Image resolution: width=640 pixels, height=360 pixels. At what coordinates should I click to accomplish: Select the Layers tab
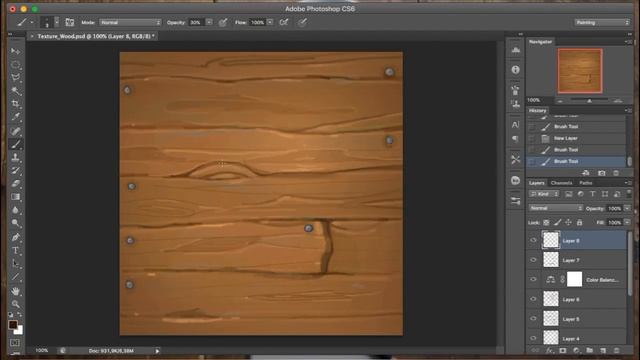click(537, 183)
